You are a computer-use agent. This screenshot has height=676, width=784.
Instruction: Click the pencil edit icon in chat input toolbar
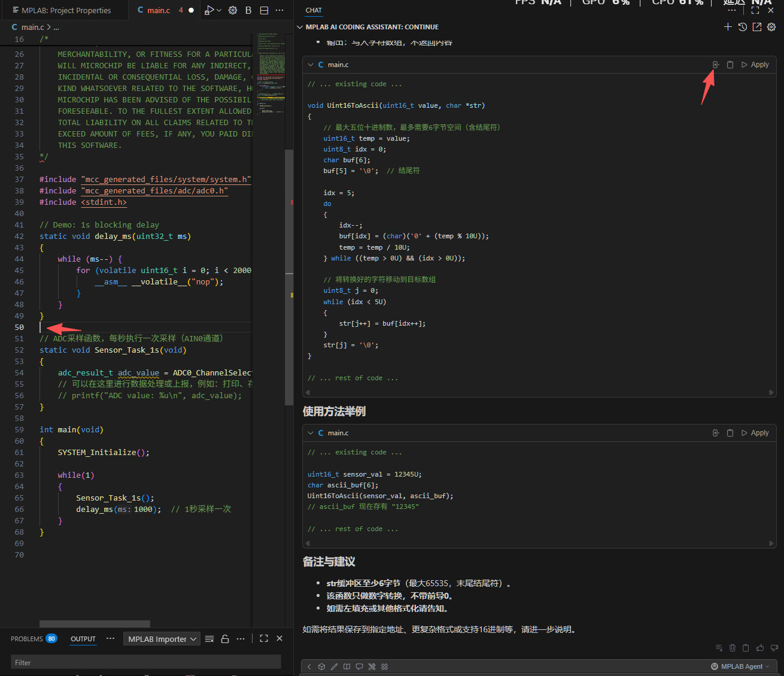click(x=334, y=666)
